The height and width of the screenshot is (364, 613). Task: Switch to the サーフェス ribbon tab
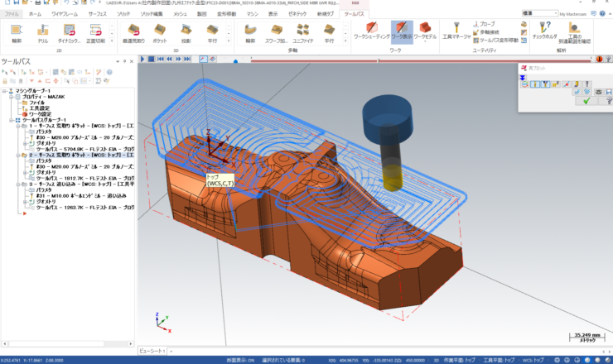97,14
